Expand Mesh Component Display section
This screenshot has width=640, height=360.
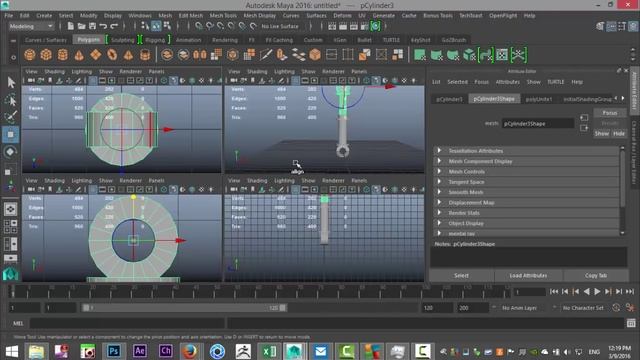click(526, 161)
